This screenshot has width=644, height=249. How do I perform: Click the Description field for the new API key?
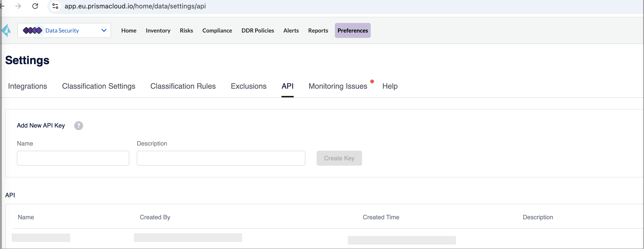pyautogui.click(x=221, y=158)
